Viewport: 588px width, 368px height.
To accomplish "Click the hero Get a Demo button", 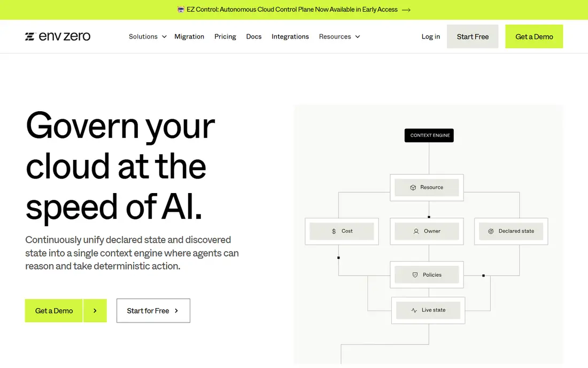I will click(x=54, y=311).
